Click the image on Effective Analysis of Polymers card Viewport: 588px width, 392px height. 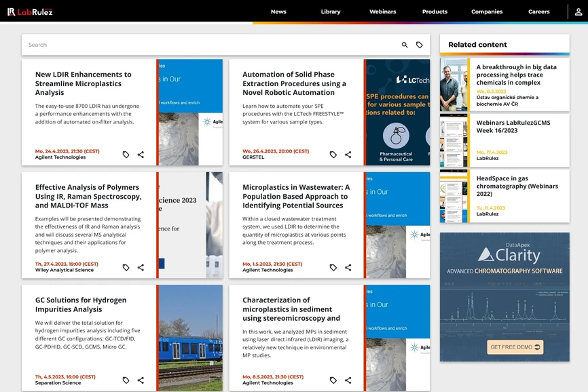pyautogui.click(x=191, y=225)
